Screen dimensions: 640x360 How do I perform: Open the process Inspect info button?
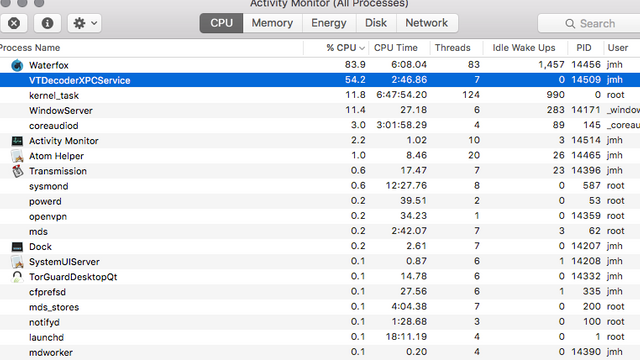tap(47, 23)
